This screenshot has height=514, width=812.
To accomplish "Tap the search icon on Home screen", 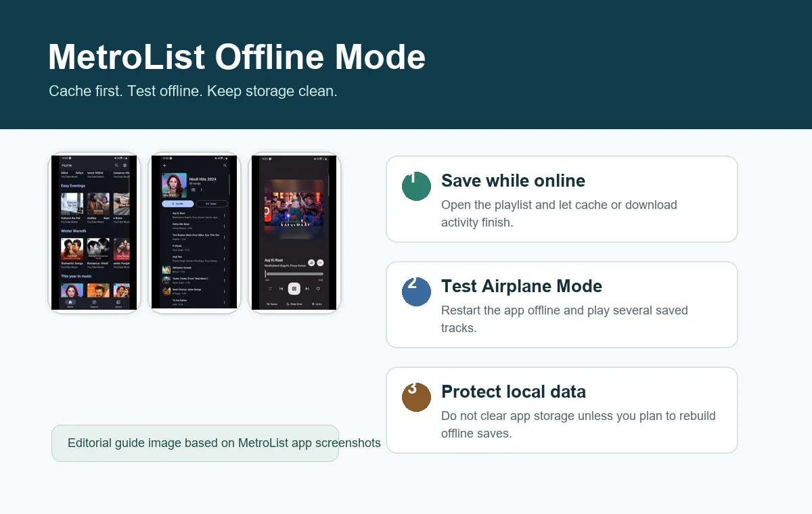I will coord(116,165).
